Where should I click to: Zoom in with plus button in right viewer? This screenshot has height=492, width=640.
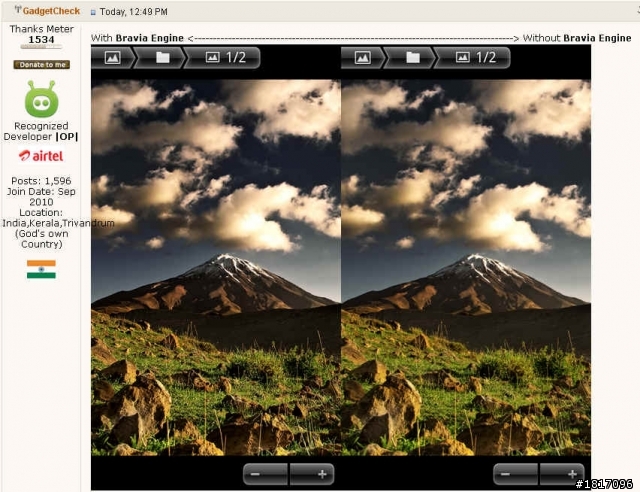coord(562,474)
